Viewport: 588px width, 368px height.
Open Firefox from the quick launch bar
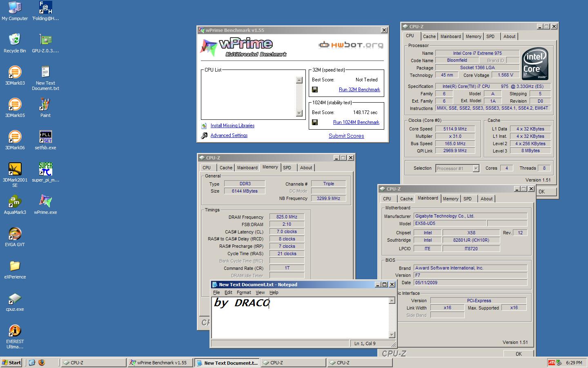pyautogui.click(x=41, y=363)
